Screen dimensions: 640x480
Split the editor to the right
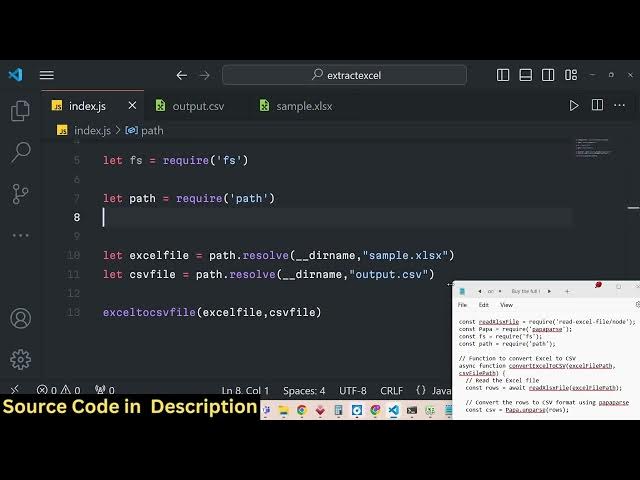(597, 105)
